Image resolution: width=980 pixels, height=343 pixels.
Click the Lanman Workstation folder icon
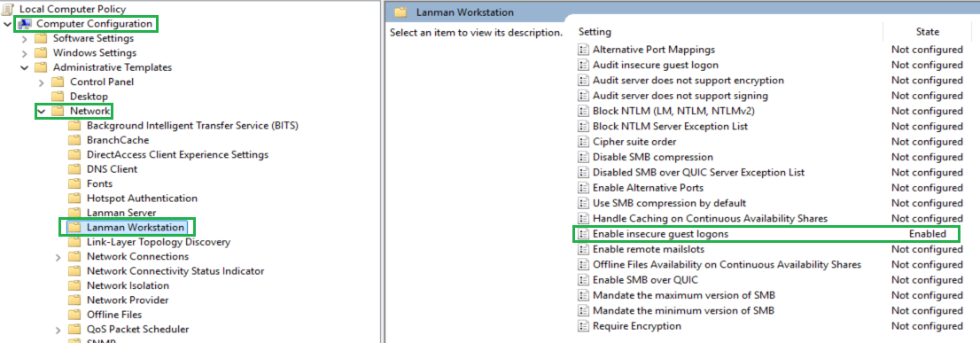[x=74, y=228]
